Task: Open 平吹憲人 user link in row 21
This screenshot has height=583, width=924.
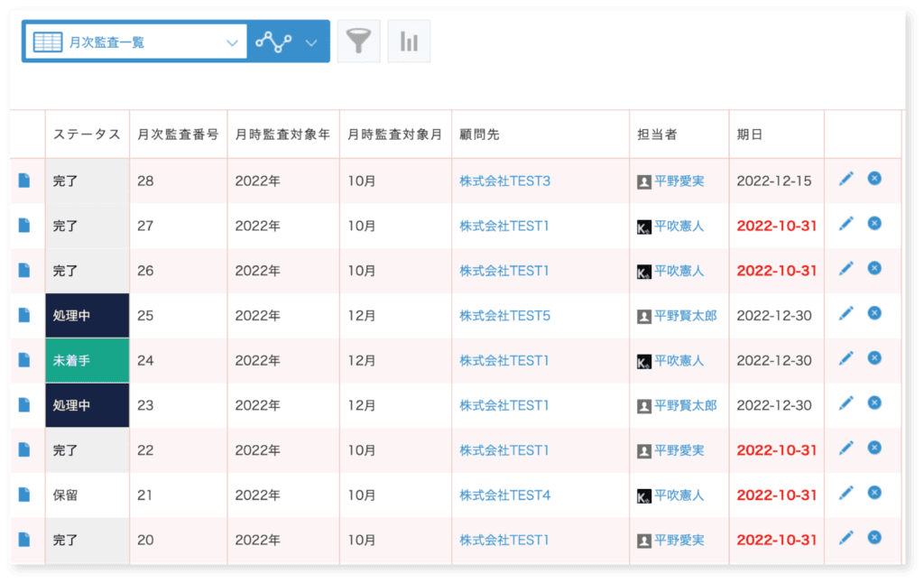Action: 679,495
